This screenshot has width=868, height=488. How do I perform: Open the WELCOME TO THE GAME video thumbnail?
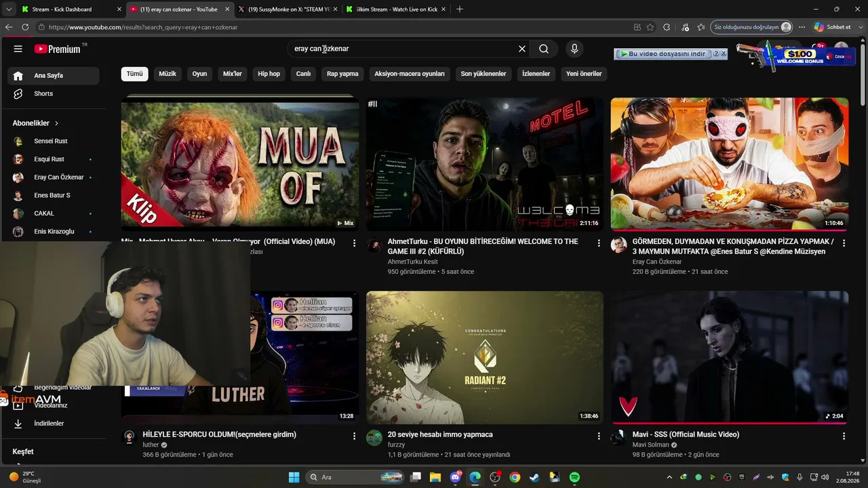[x=485, y=164]
